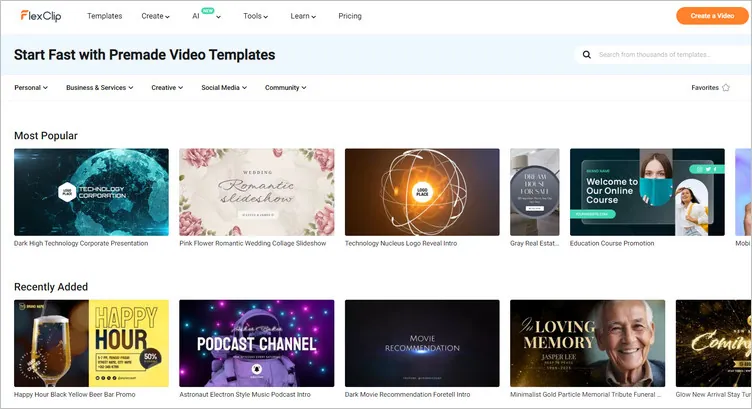Click 'Dark High Technology Corporate Presentation' title
This screenshot has width=752, height=409.
(x=81, y=244)
